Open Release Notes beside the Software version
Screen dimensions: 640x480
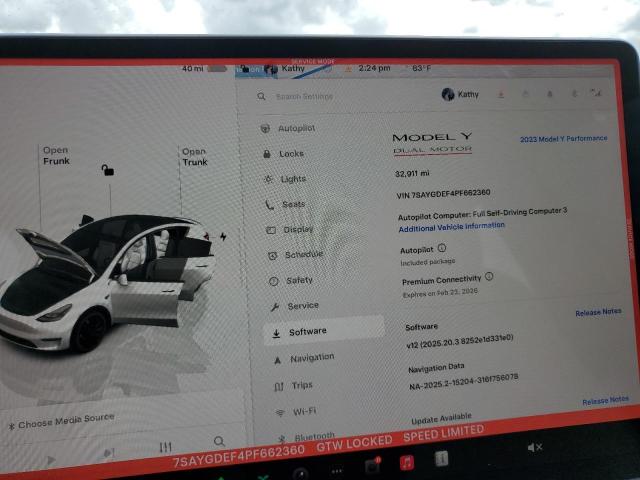pyautogui.click(x=598, y=312)
